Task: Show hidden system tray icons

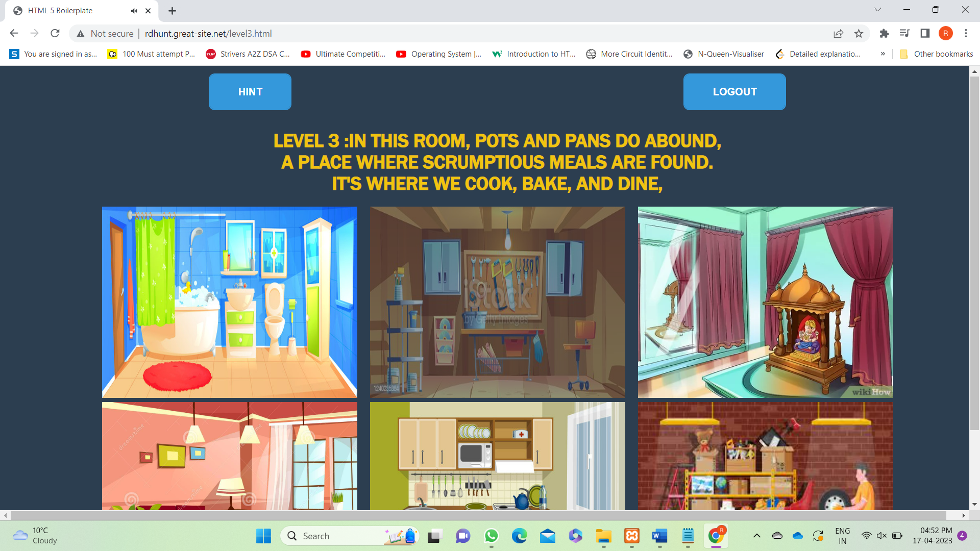Action: tap(757, 536)
